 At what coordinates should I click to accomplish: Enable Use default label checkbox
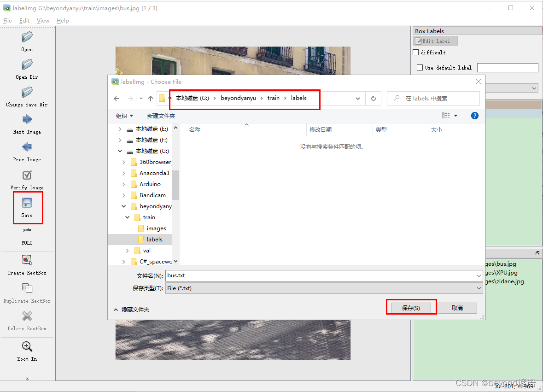[420, 68]
